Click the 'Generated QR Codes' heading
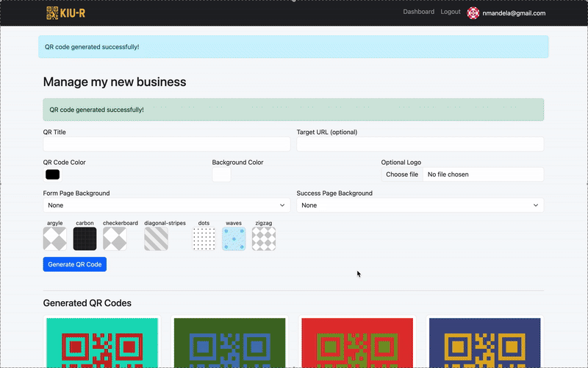Screen dimensions: 588x368 [x=87, y=303]
